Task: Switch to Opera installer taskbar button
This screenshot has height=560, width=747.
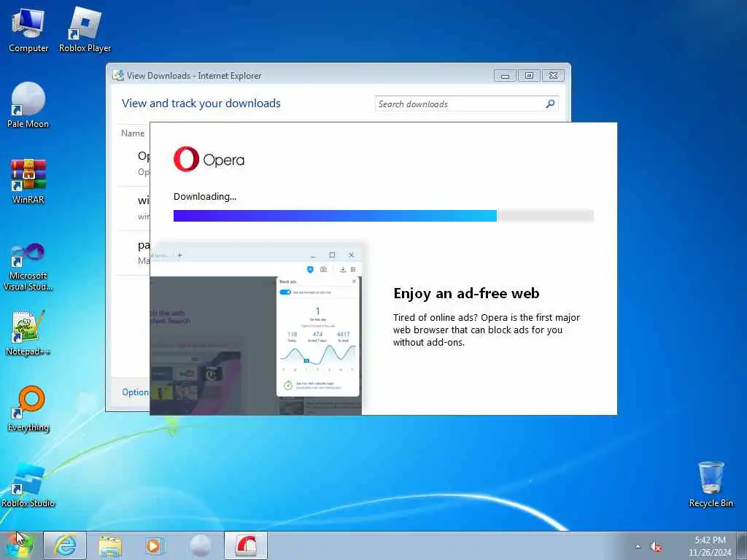Action: pos(246,545)
